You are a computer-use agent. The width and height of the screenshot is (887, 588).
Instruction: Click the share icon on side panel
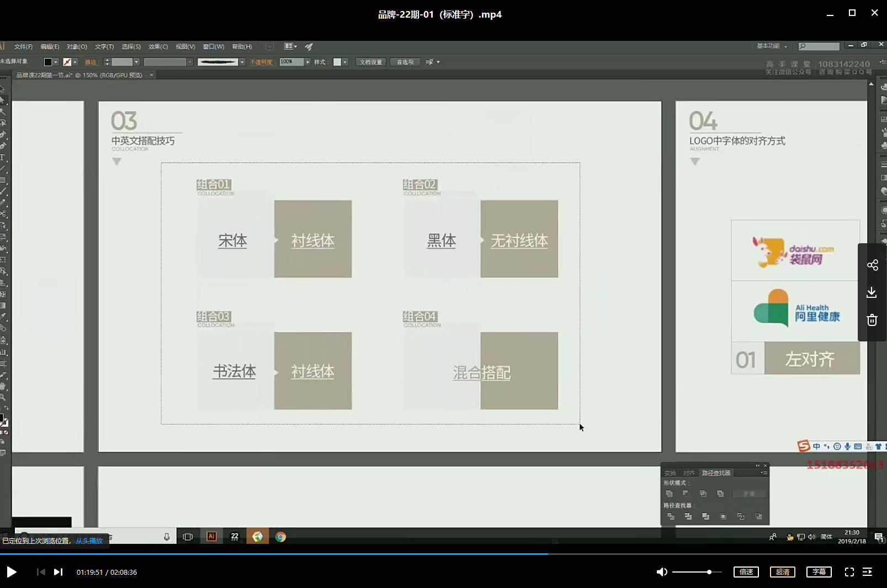tap(872, 265)
